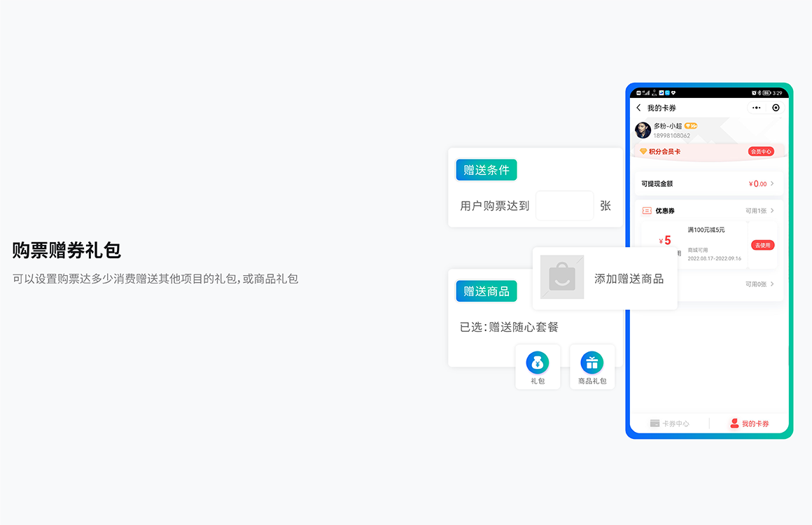
Task: Click the 商品礼包 gift box icon
Action: point(592,363)
